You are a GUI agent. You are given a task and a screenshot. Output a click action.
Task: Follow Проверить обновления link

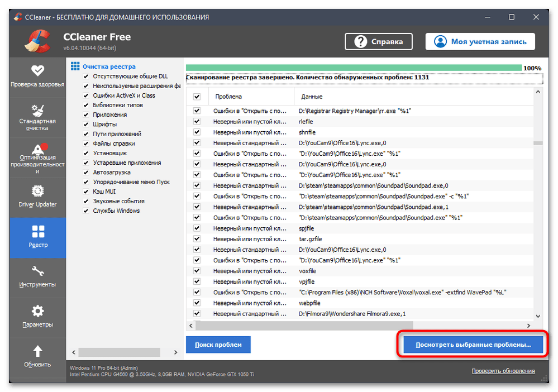(x=503, y=371)
